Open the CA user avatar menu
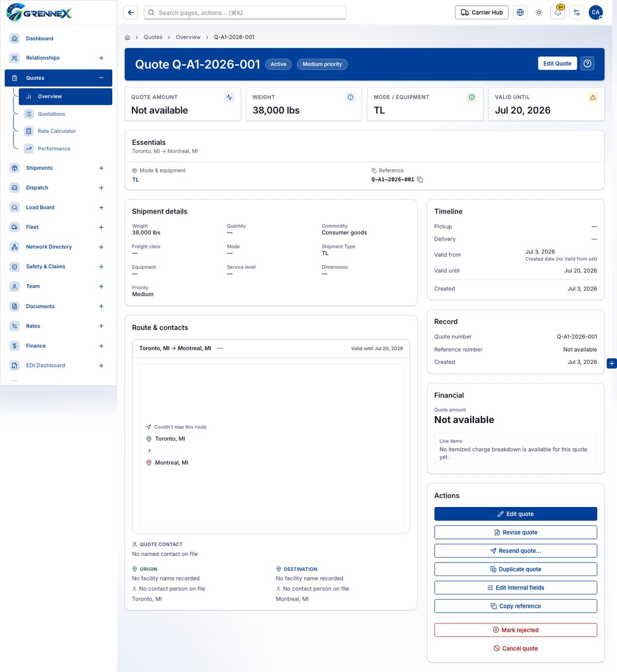The image size is (617, 672). click(x=596, y=13)
